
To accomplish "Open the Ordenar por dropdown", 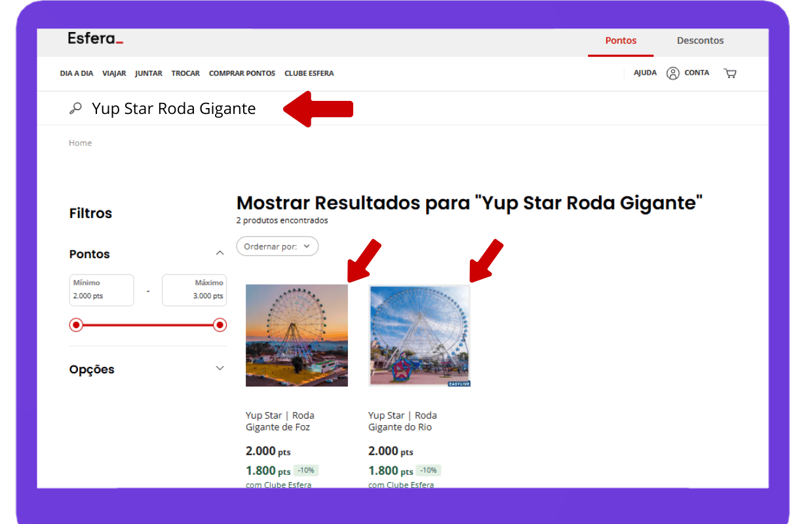I will (x=277, y=246).
